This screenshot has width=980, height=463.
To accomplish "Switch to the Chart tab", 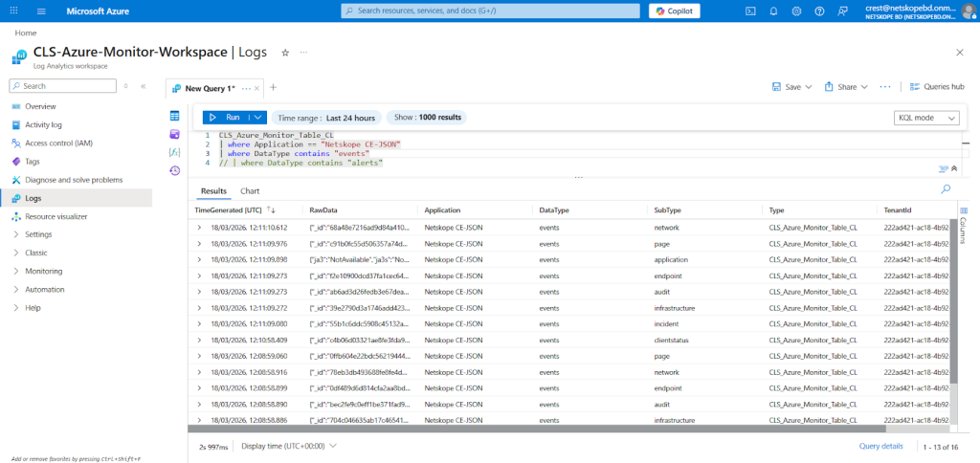I will click(x=250, y=191).
